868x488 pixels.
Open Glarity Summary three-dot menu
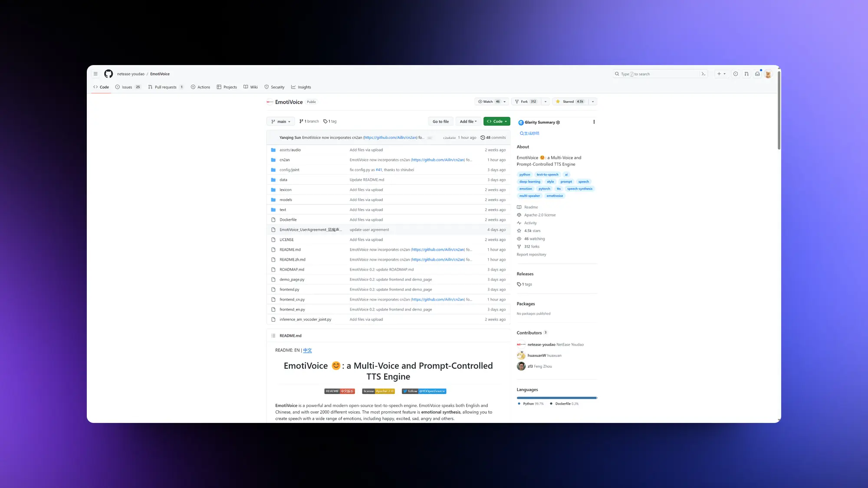click(x=594, y=122)
